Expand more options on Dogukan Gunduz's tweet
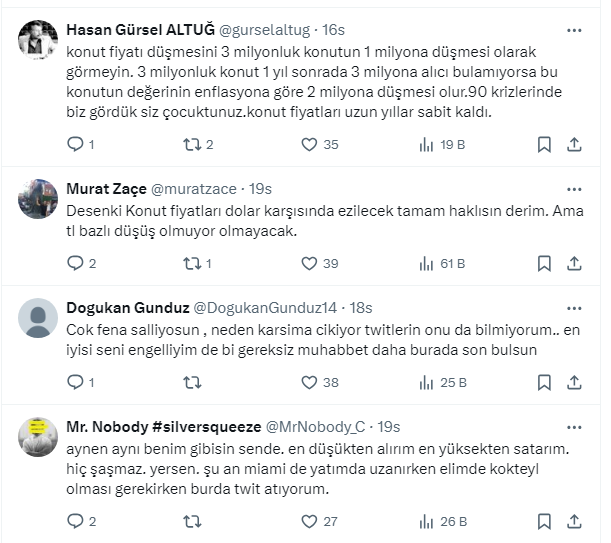This screenshot has width=611, height=543. pos(573,305)
